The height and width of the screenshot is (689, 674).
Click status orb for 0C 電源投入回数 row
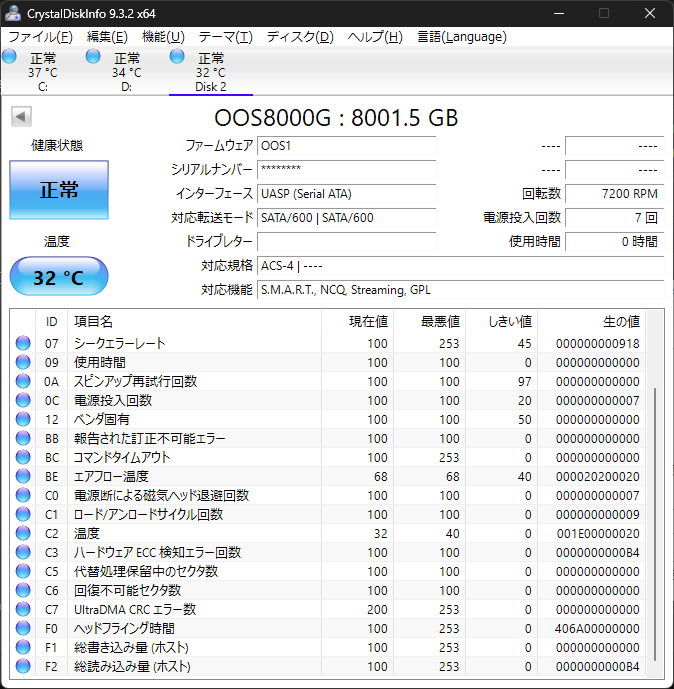pyautogui.click(x=23, y=400)
